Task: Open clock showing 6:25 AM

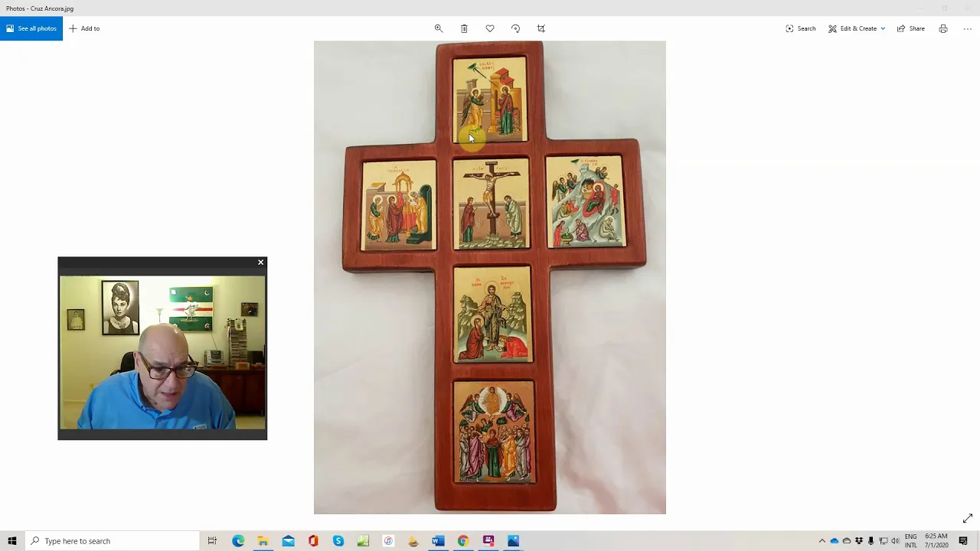Action: pos(936,541)
